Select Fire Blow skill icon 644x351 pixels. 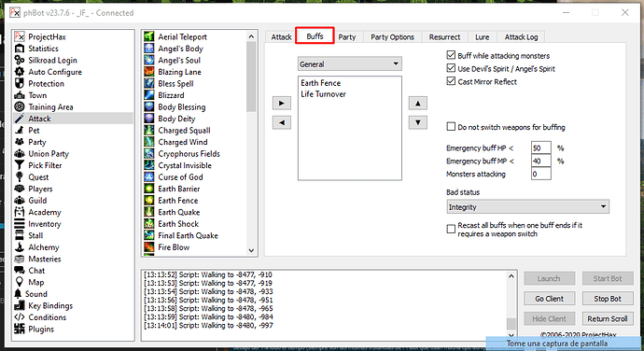coord(149,247)
